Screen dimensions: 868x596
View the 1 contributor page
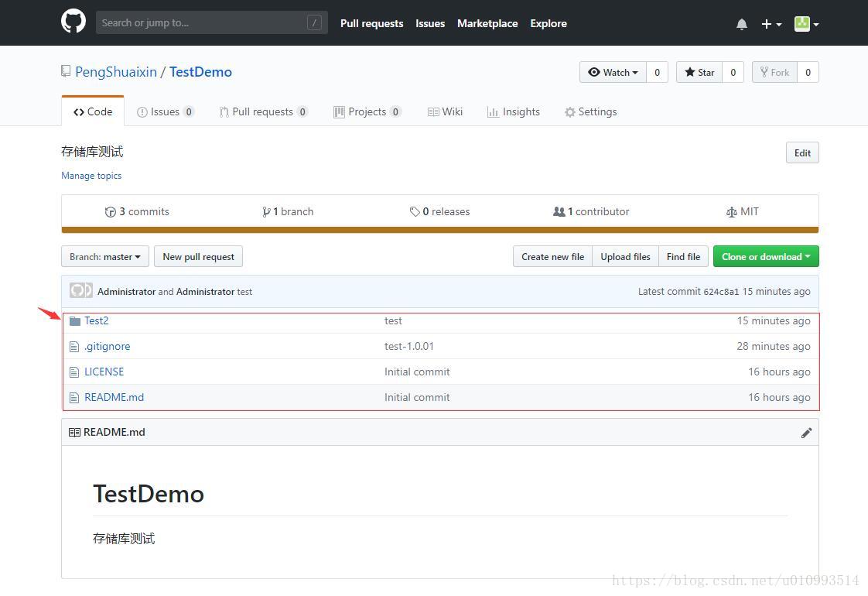(x=591, y=211)
